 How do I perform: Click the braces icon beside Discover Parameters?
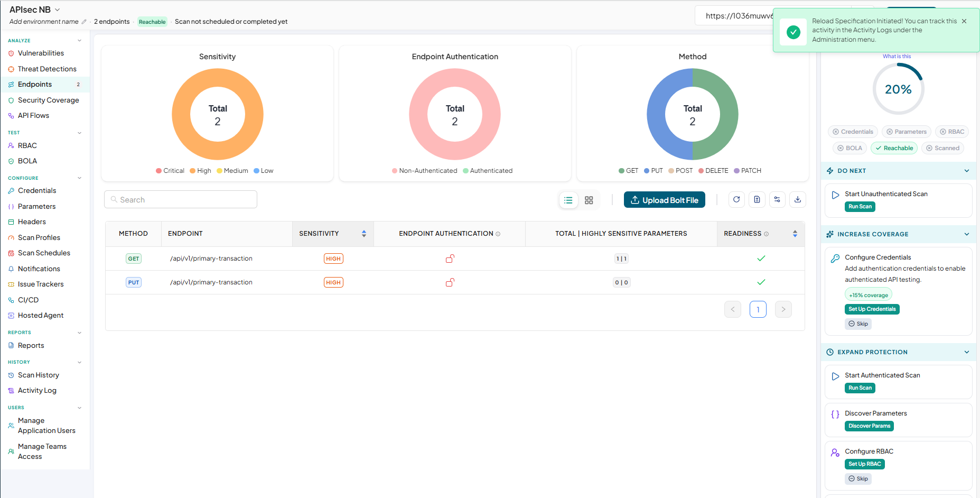(x=835, y=414)
